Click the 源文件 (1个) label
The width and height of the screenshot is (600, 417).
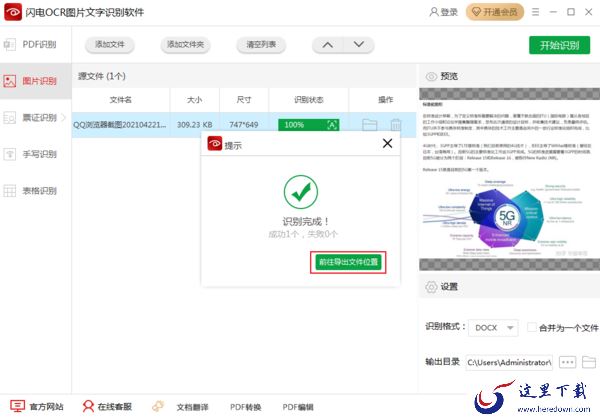pyautogui.click(x=102, y=76)
